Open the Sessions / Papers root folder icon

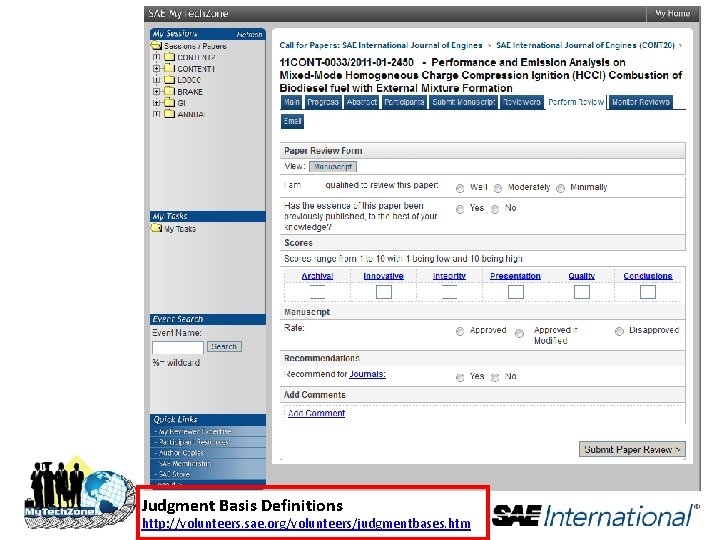click(156, 45)
